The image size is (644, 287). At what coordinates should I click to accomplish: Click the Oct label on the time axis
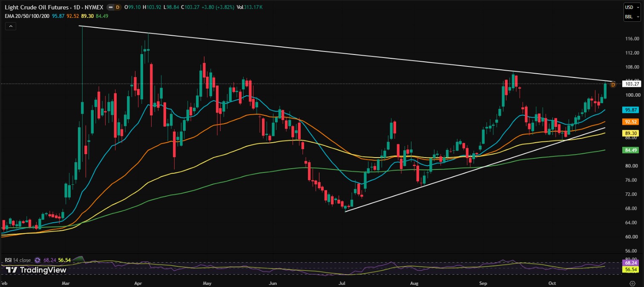pyautogui.click(x=552, y=282)
